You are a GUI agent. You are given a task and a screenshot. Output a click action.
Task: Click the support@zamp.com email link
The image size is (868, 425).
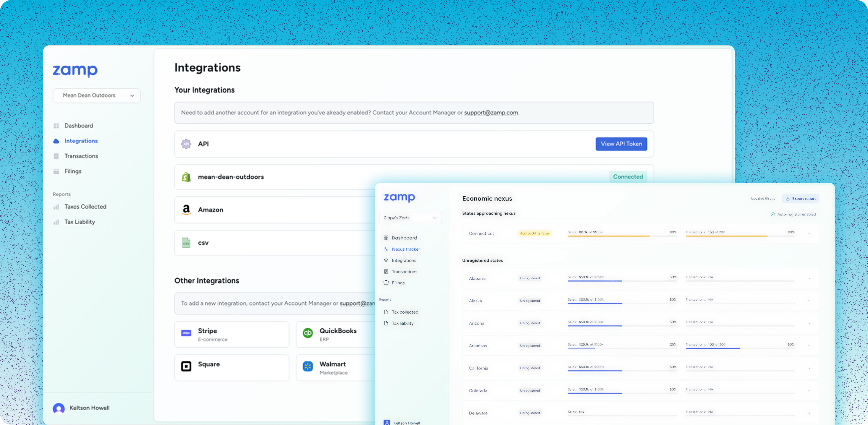point(491,113)
